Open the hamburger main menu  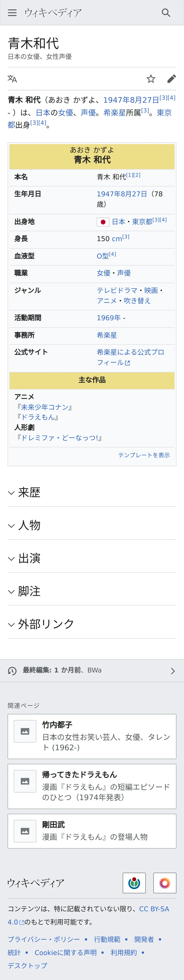pos(12,13)
